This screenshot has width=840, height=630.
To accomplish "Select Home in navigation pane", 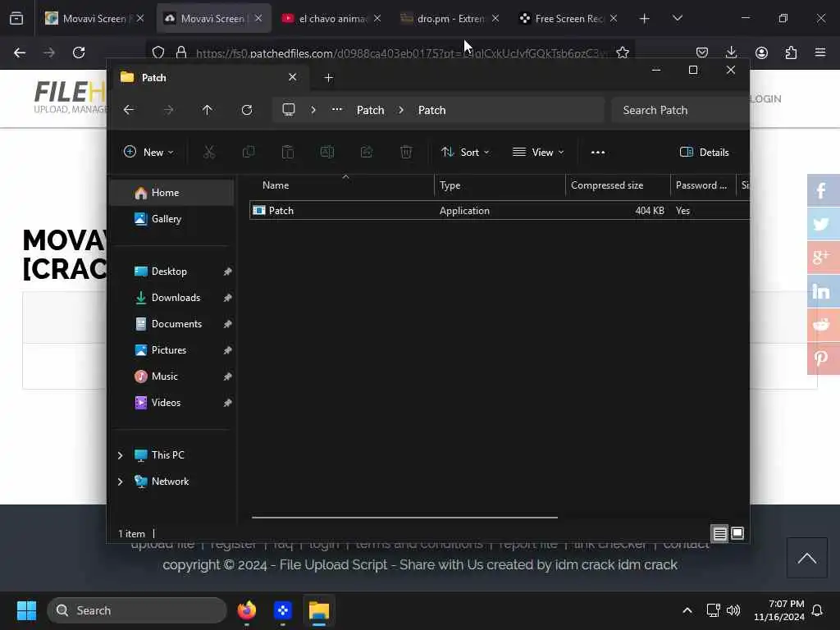I will point(171,193).
